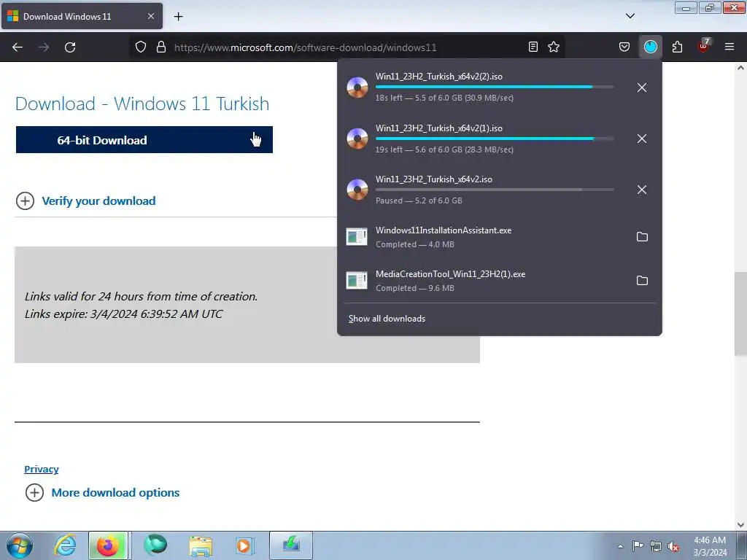The image size is (747, 560).
Task: Switch to Firefox taskbar button
Action: pos(108,545)
